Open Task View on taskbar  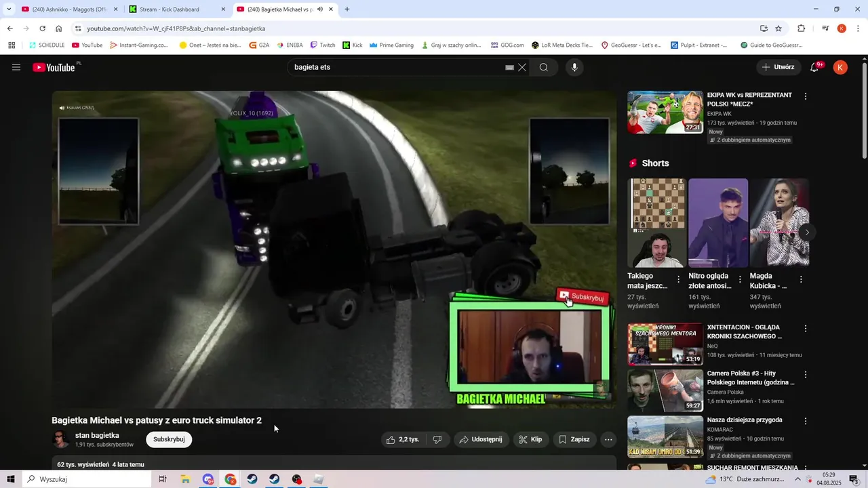(x=163, y=479)
